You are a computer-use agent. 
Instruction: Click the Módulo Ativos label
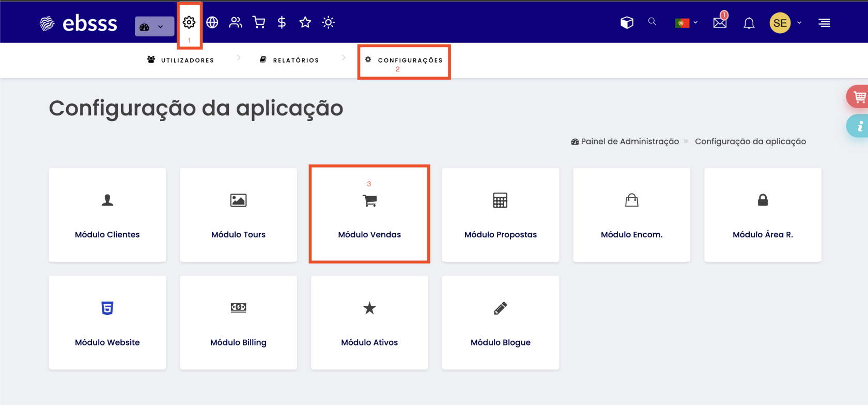(x=369, y=342)
